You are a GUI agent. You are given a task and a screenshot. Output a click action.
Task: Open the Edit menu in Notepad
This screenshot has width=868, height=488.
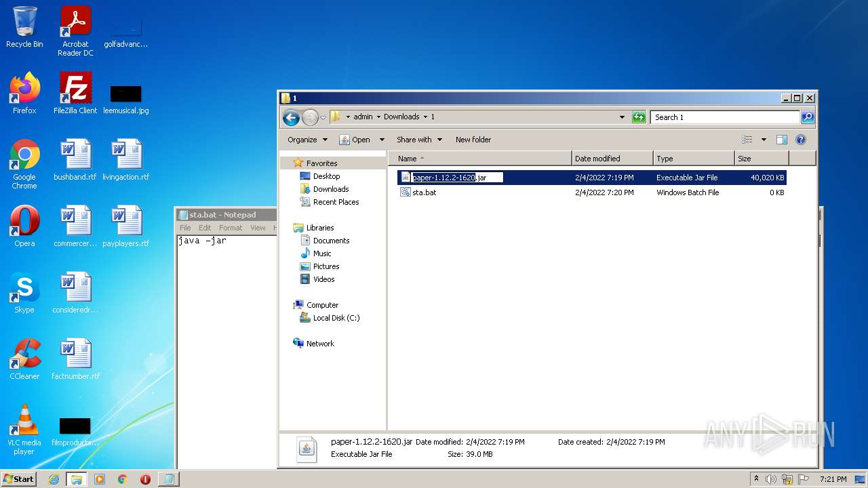point(205,228)
